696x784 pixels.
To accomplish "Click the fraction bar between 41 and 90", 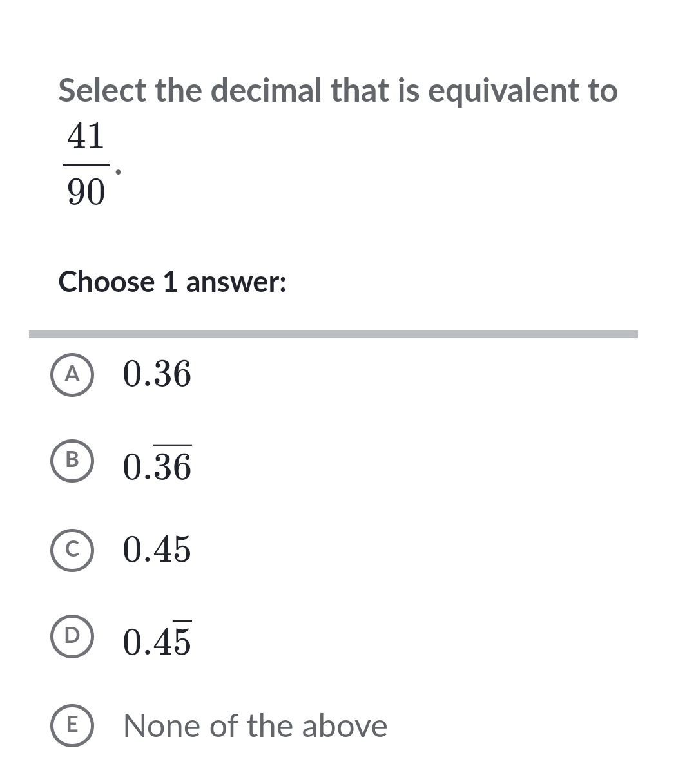I will click(86, 164).
